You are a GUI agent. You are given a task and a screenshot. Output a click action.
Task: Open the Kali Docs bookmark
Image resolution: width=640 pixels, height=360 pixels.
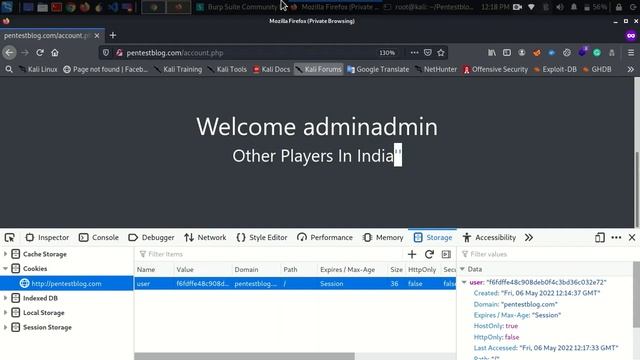point(271,69)
